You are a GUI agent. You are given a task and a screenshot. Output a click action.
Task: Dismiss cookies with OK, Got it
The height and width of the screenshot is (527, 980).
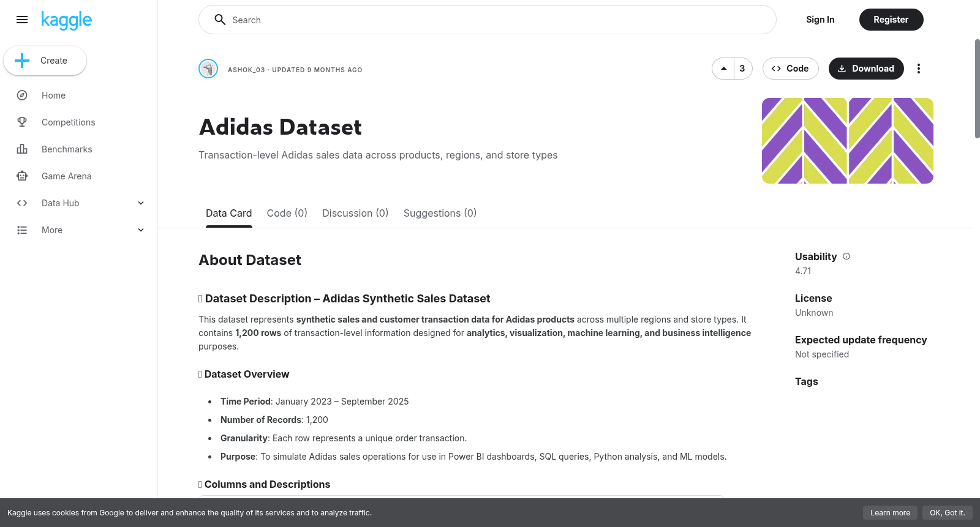click(947, 513)
